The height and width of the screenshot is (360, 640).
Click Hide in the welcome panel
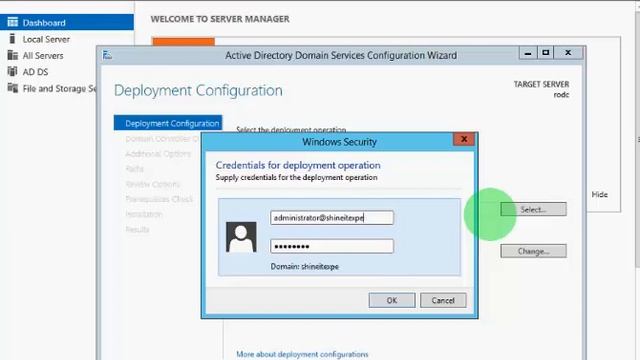(x=600, y=195)
